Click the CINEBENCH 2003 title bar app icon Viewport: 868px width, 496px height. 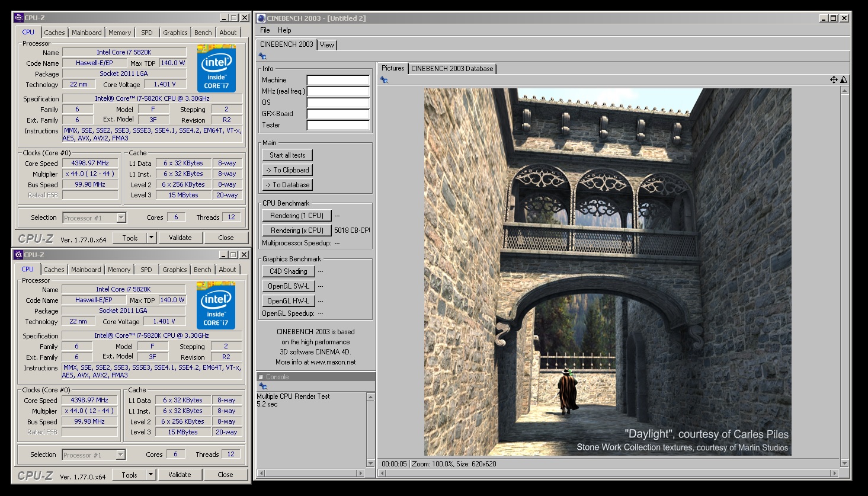point(261,18)
